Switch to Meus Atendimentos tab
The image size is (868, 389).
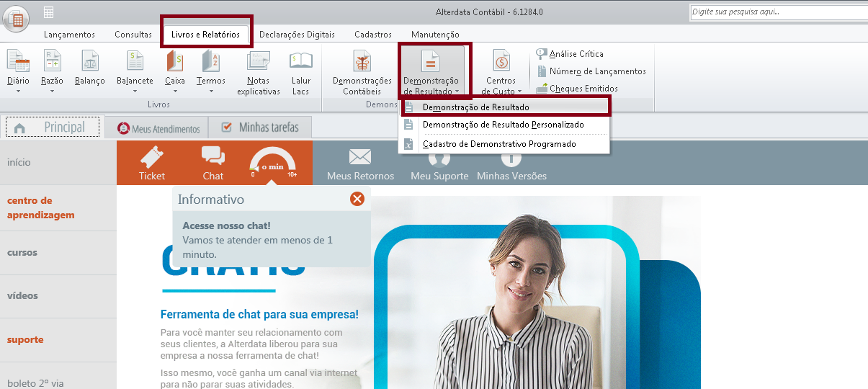tap(157, 128)
